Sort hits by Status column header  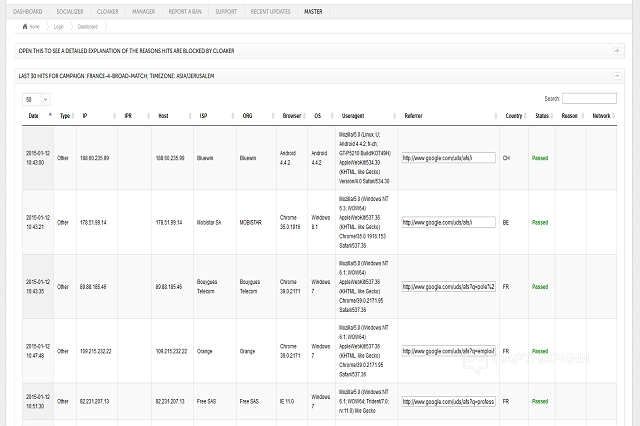pos(543,116)
